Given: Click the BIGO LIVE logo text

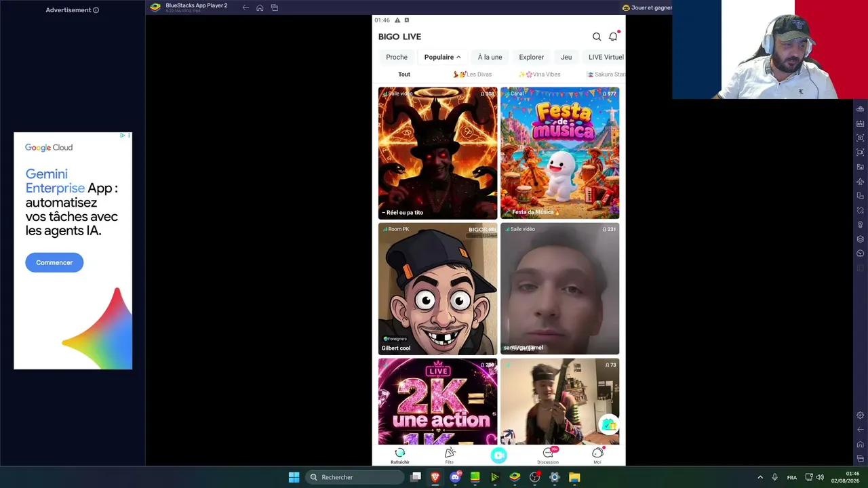Looking at the screenshot, I should (x=399, y=37).
